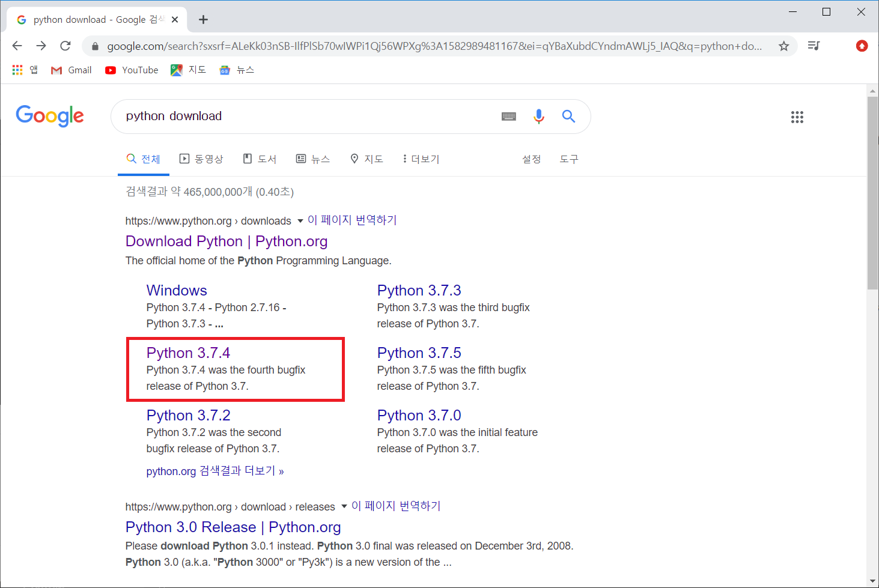Expand the python.org downloads result dropdown arrow
Screen dimensions: 879x588
(300, 221)
